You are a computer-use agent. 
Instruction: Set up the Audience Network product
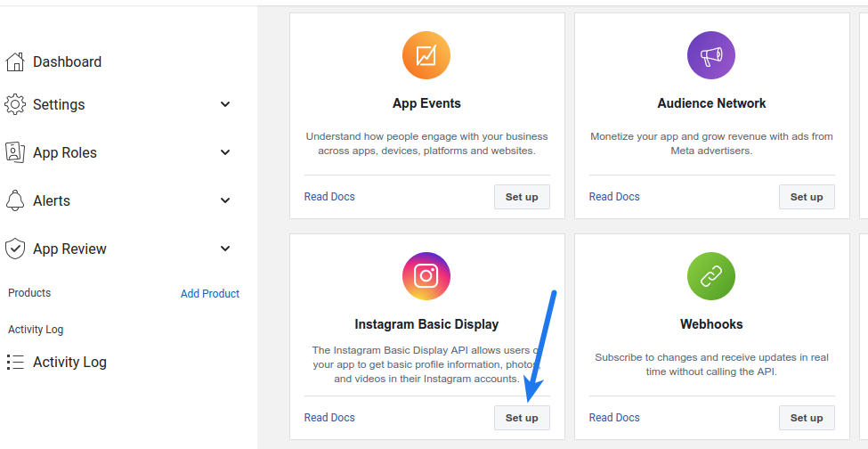807,197
